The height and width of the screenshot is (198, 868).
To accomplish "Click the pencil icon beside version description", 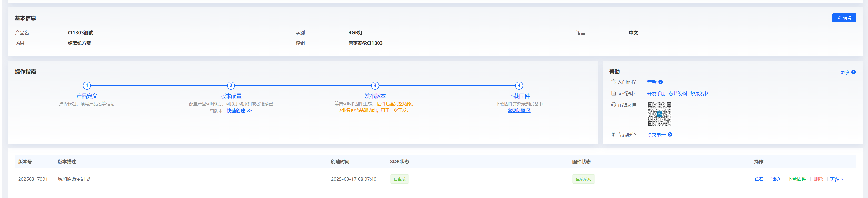I will tap(89, 179).
